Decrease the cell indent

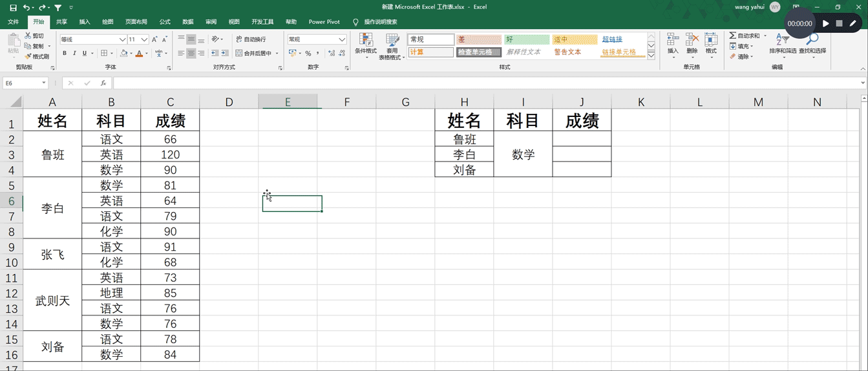click(215, 54)
